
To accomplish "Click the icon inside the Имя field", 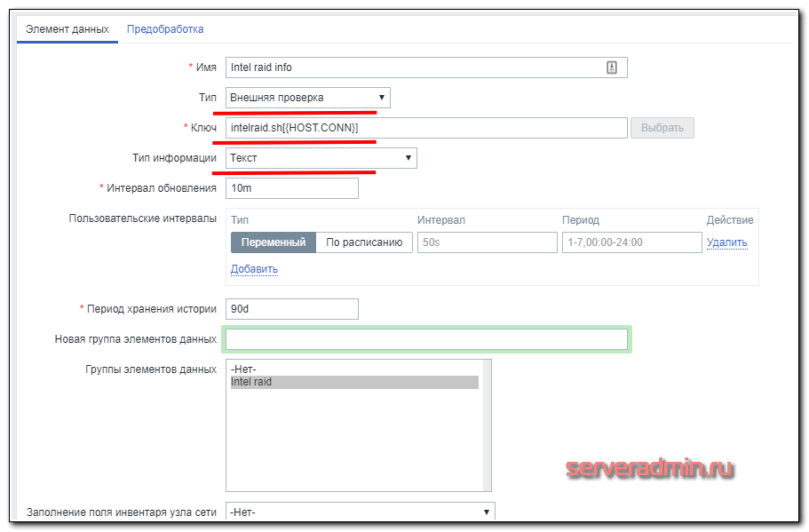I will coord(612,67).
